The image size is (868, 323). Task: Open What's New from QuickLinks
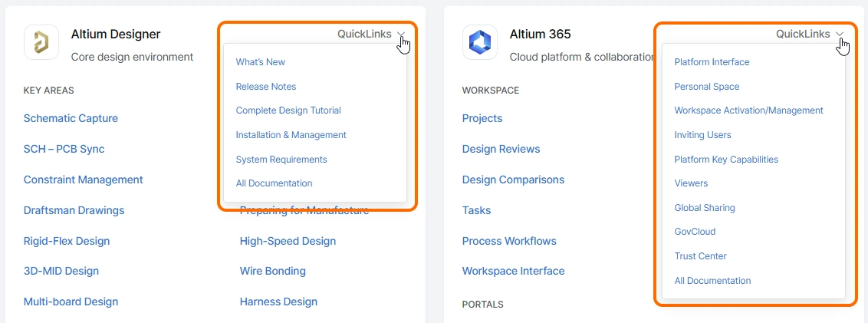[x=261, y=62]
